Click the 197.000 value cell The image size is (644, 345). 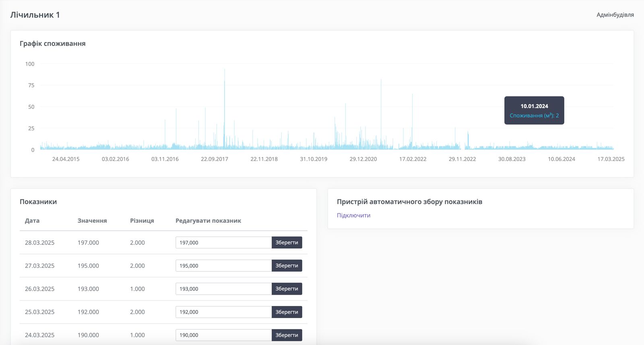[x=88, y=242]
